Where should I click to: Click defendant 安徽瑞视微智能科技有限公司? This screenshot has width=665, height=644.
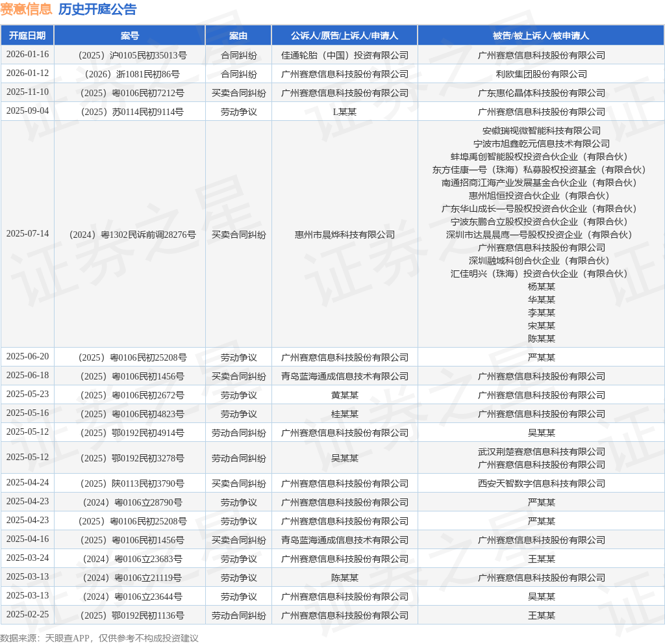coord(542,131)
